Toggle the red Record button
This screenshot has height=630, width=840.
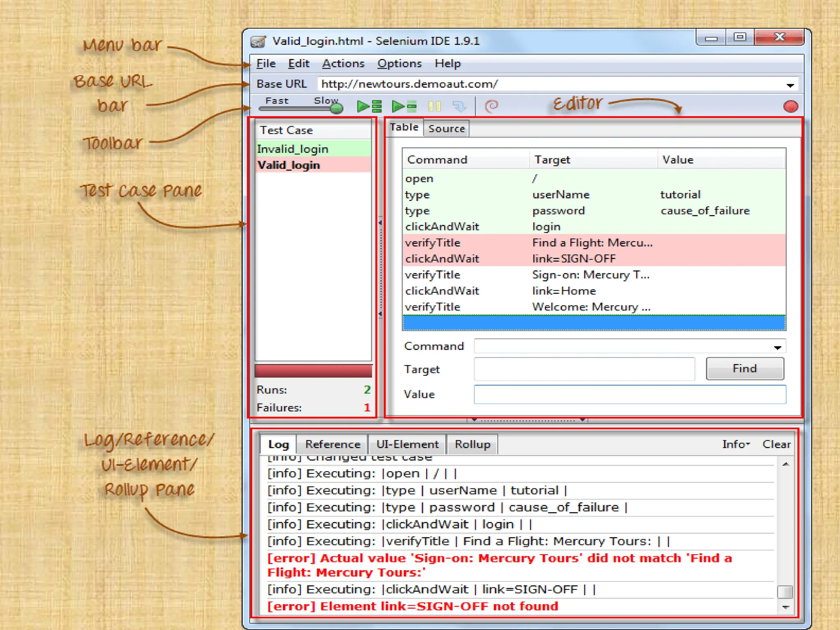(x=790, y=107)
